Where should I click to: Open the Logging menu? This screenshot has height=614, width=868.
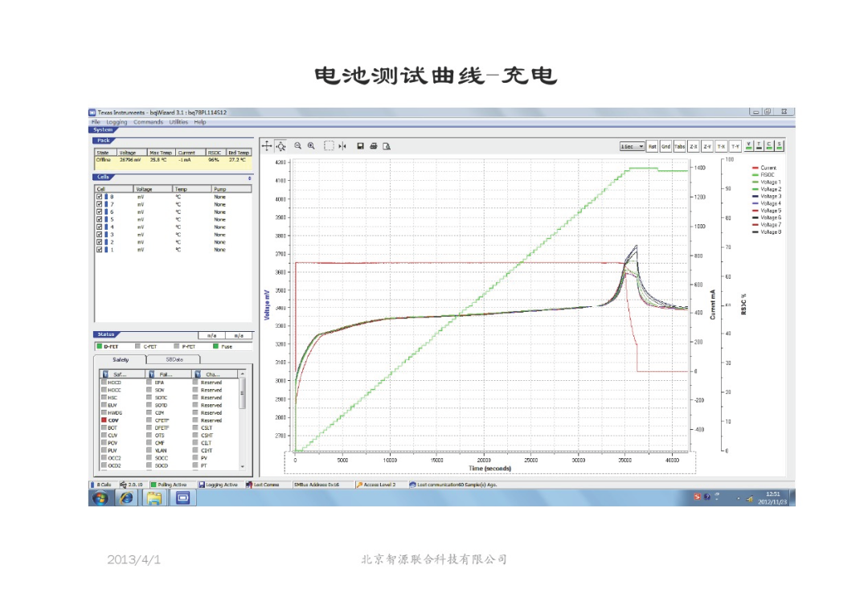117,122
